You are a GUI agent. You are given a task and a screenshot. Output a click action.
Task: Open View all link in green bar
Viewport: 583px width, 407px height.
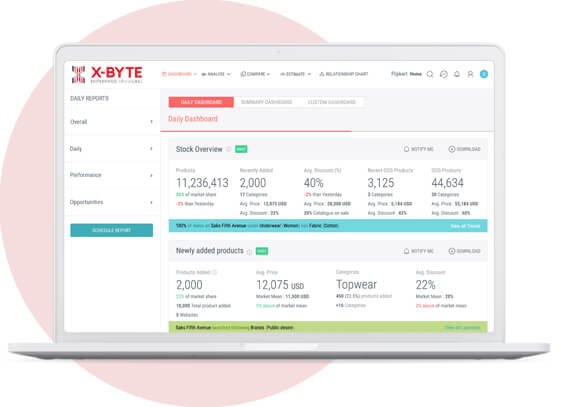(463, 328)
